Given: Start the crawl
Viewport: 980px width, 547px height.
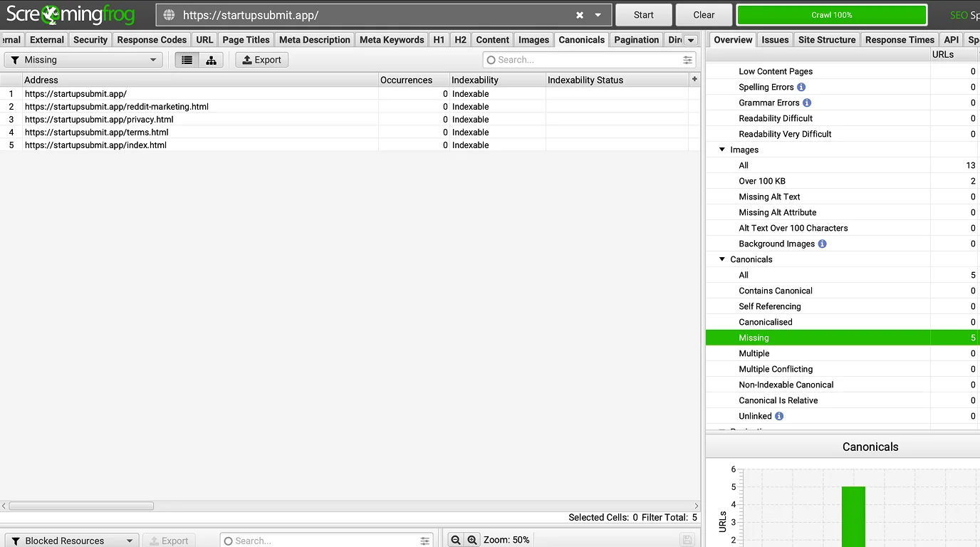Looking at the screenshot, I should 644,15.
